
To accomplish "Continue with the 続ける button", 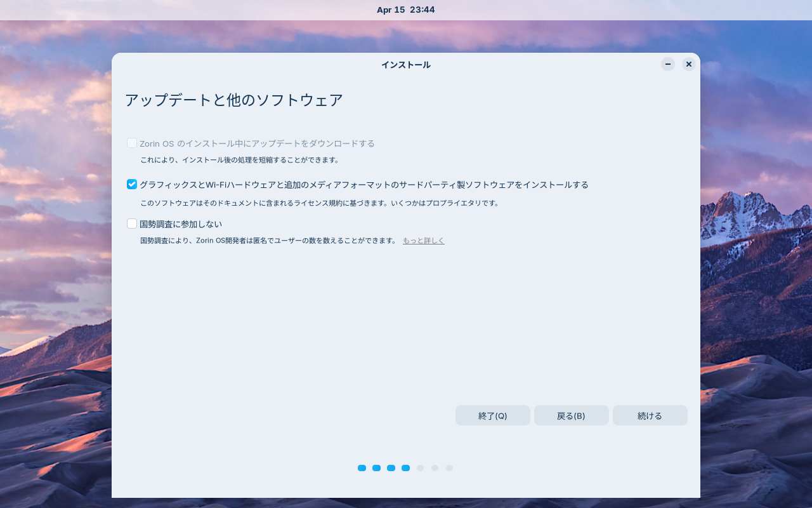I will (x=650, y=415).
